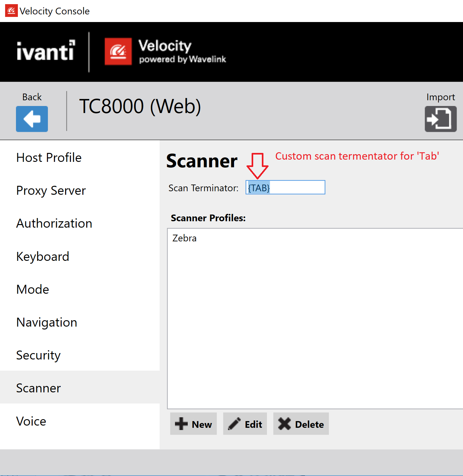The width and height of the screenshot is (463, 476).
Task: Open the Voice section
Action: [x=31, y=421]
